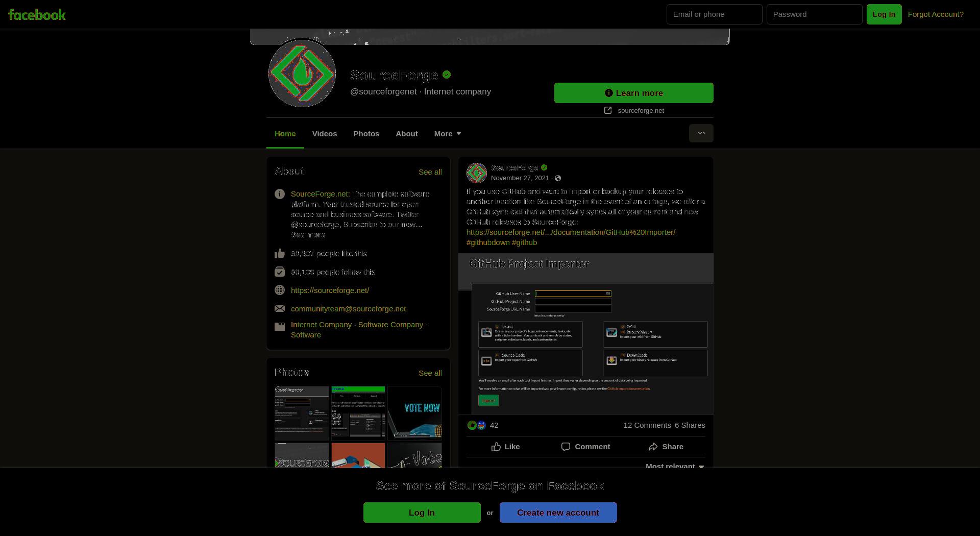
Task: Click the header Log In button
Action: [884, 14]
